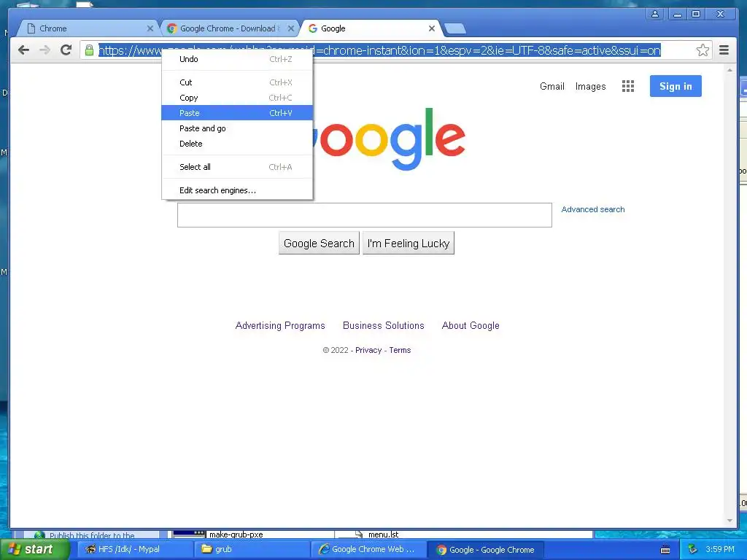Click the URL address bar text

click(379, 50)
